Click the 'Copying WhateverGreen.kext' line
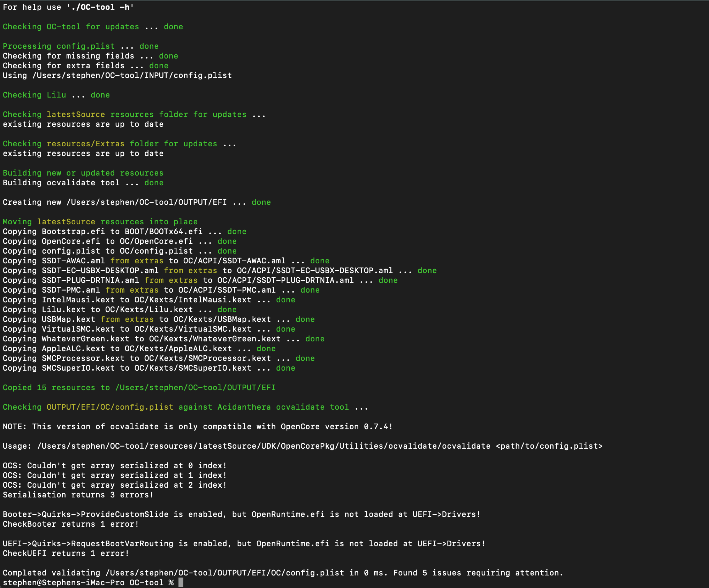Screen dimensions: 709x588 pos(163,339)
